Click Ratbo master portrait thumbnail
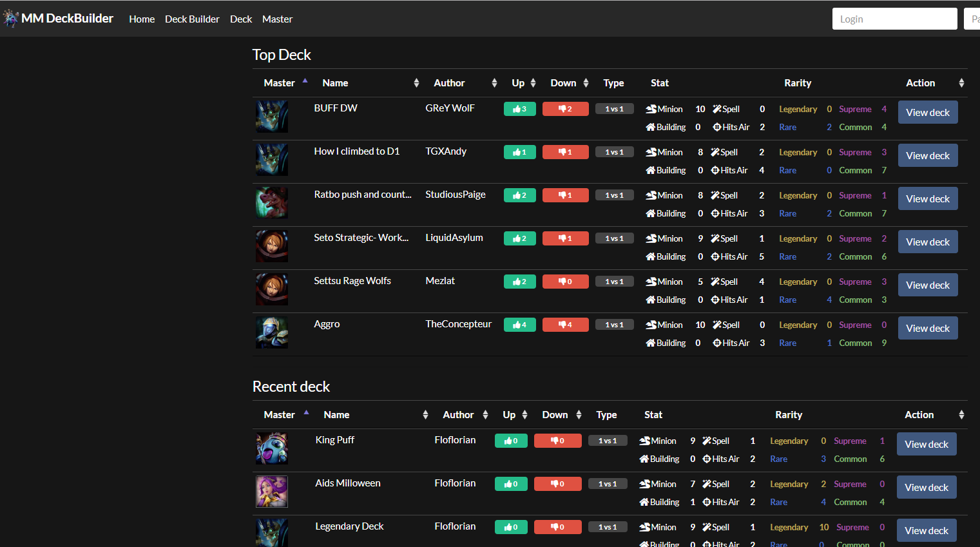The width and height of the screenshot is (980, 547). (272, 203)
